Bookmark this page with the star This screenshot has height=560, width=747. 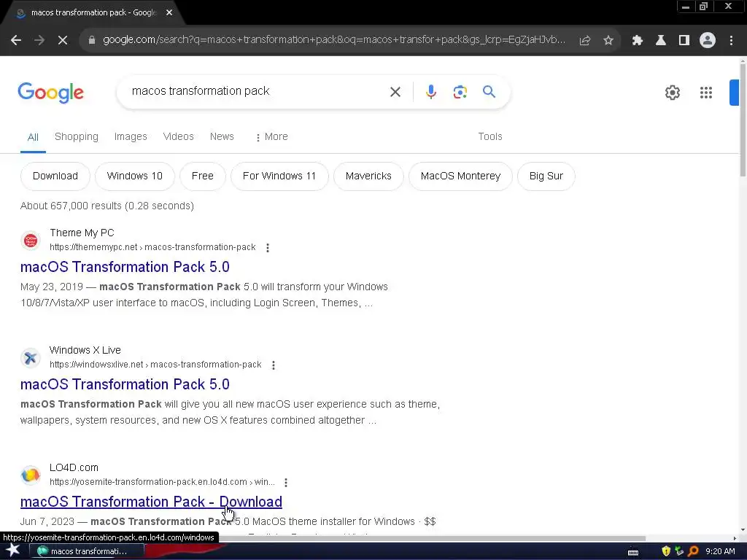click(608, 41)
